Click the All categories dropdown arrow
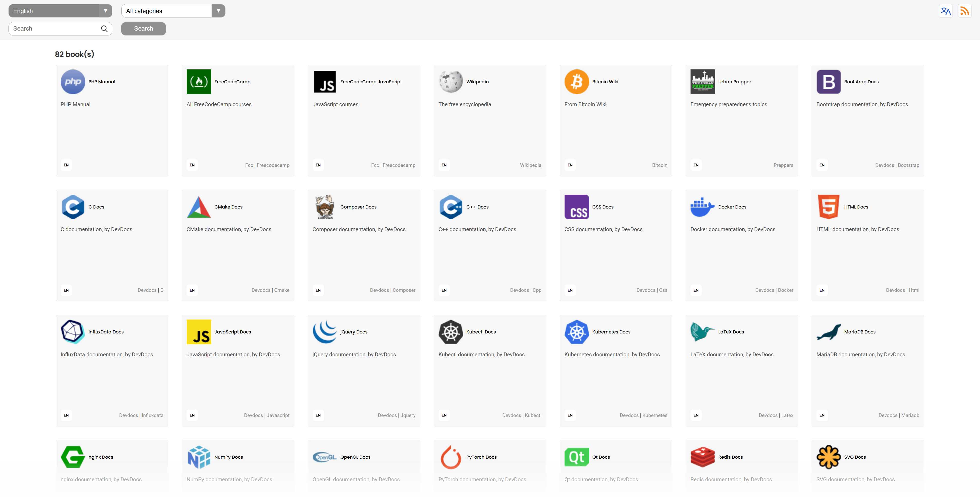 tap(218, 11)
